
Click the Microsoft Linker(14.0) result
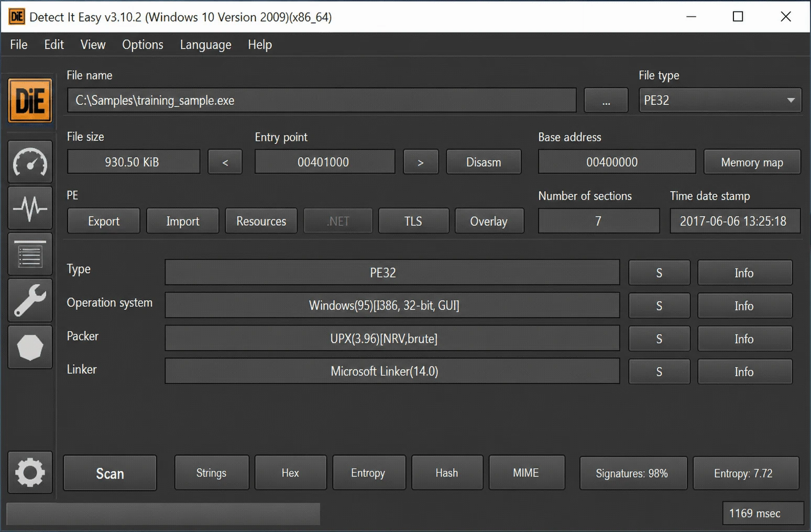(x=392, y=371)
